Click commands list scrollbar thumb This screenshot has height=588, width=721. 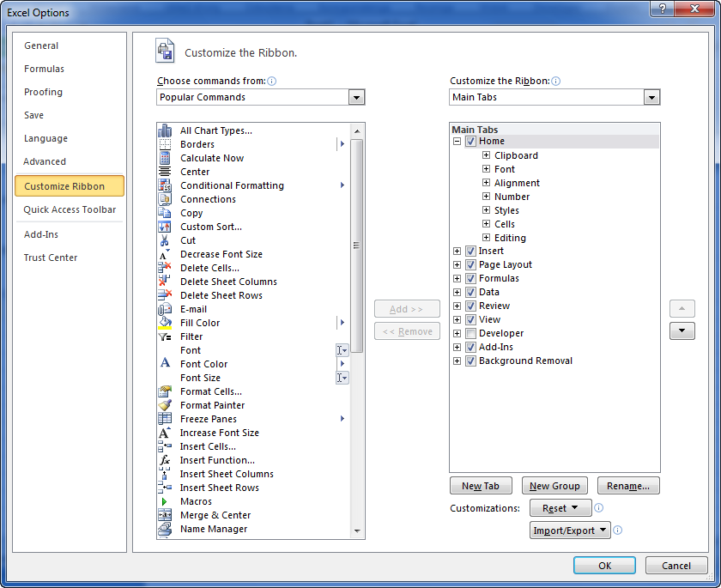point(356,246)
